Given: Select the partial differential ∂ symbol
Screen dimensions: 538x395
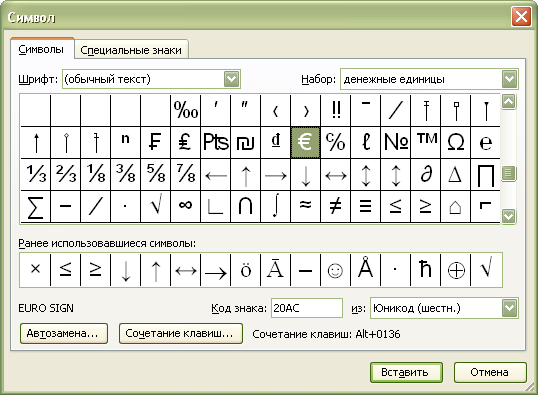Looking at the screenshot, I should (426, 174).
